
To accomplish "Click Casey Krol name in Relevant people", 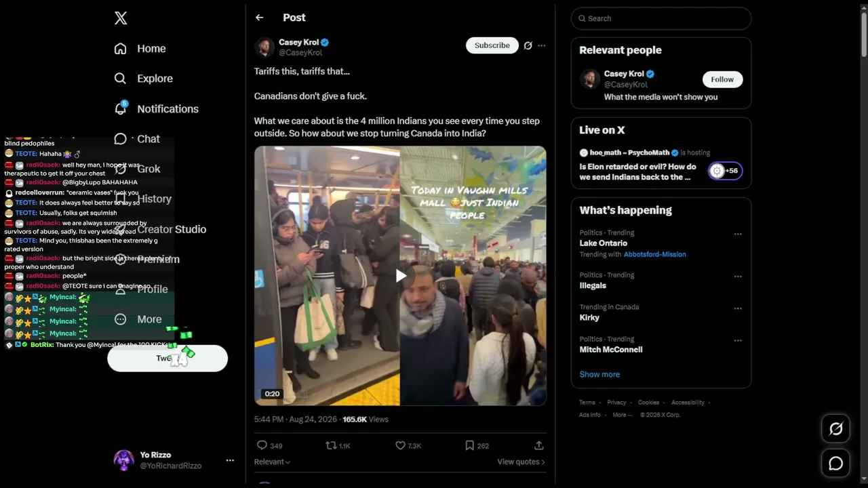I will [x=624, y=74].
